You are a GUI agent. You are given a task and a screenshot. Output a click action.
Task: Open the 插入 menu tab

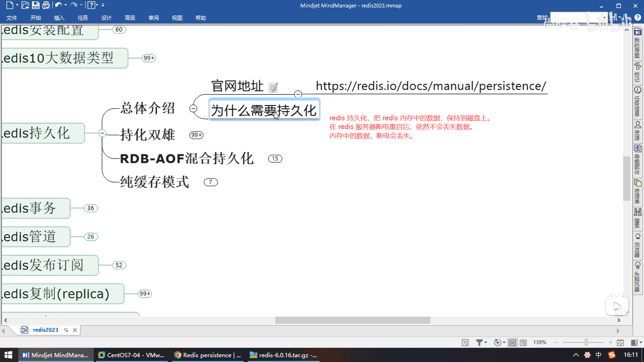[59, 18]
